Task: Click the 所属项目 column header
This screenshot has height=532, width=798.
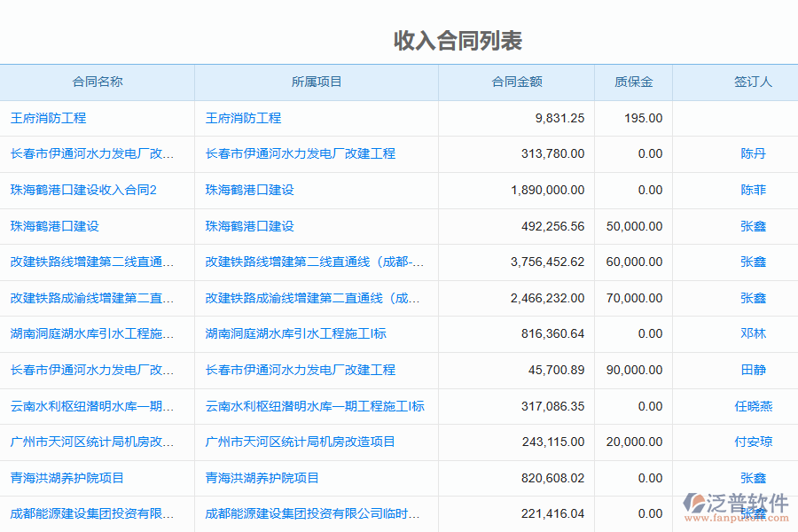Action: click(317, 82)
